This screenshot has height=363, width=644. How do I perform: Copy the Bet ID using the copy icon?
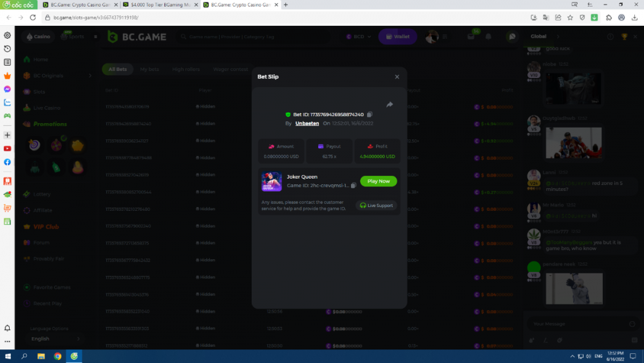pyautogui.click(x=370, y=115)
